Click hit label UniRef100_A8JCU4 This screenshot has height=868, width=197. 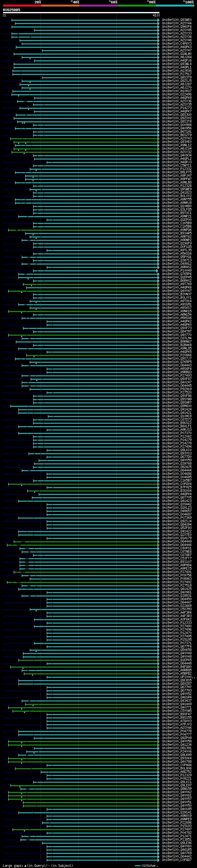pos(177,149)
